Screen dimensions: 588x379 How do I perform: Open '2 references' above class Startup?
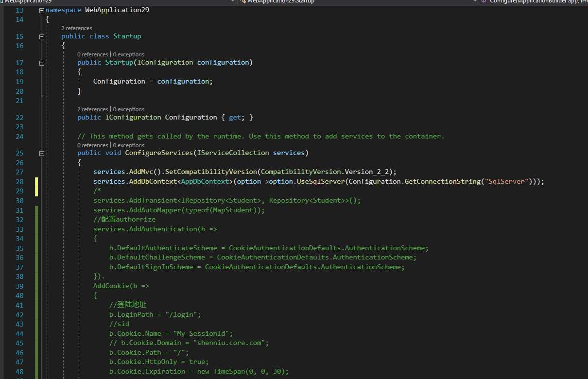[x=77, y=28]
